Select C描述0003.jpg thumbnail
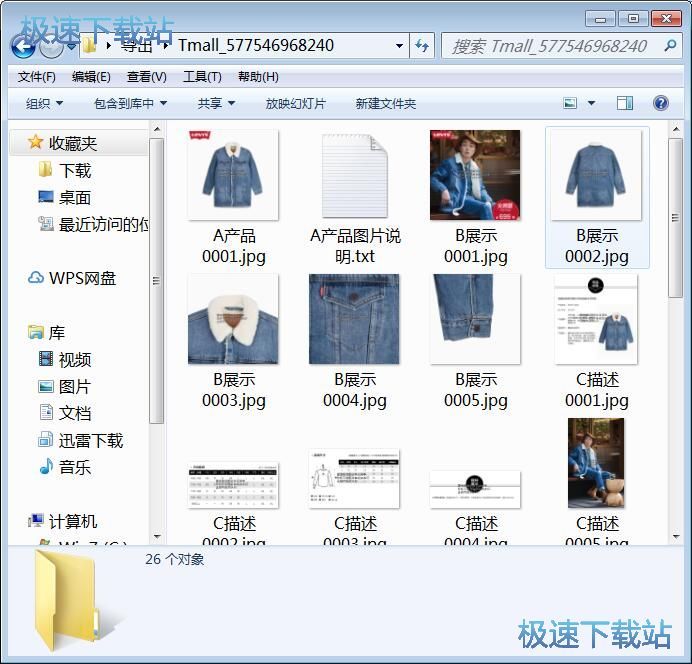This screenshot has width=692, height=664. click(x=354, y=479)
